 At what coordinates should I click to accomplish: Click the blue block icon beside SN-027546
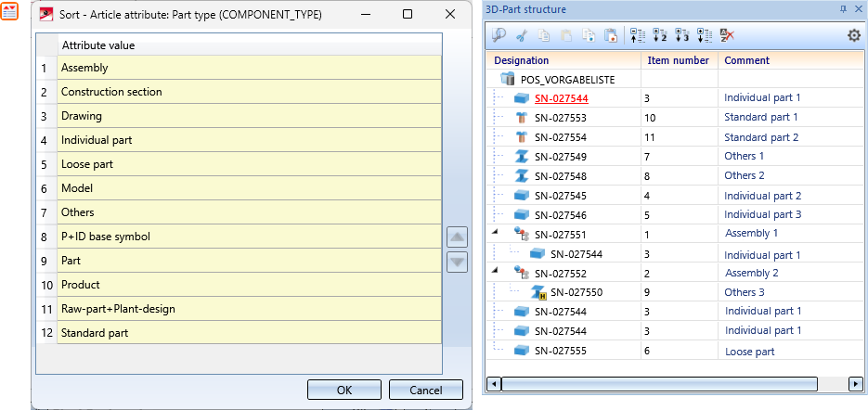[522, 214]
